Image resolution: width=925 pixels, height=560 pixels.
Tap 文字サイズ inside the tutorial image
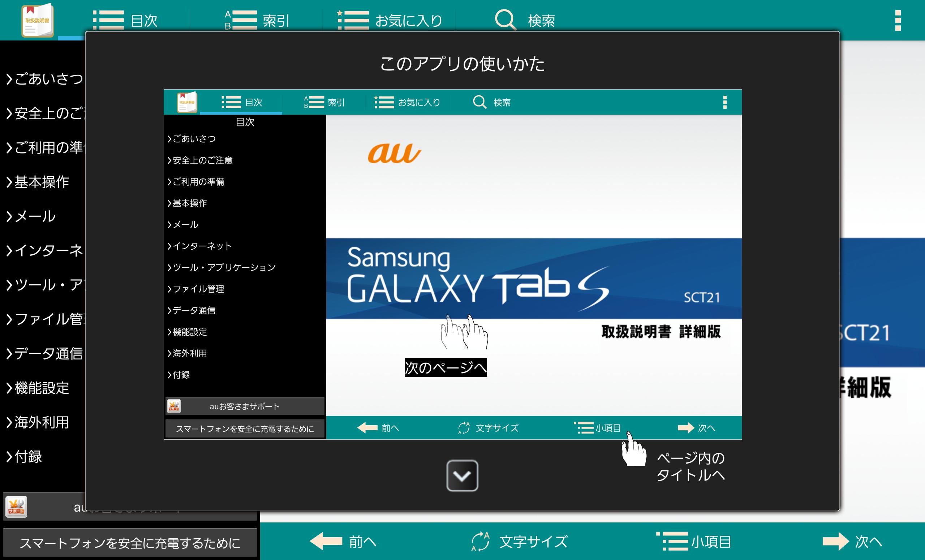(489, 428)
